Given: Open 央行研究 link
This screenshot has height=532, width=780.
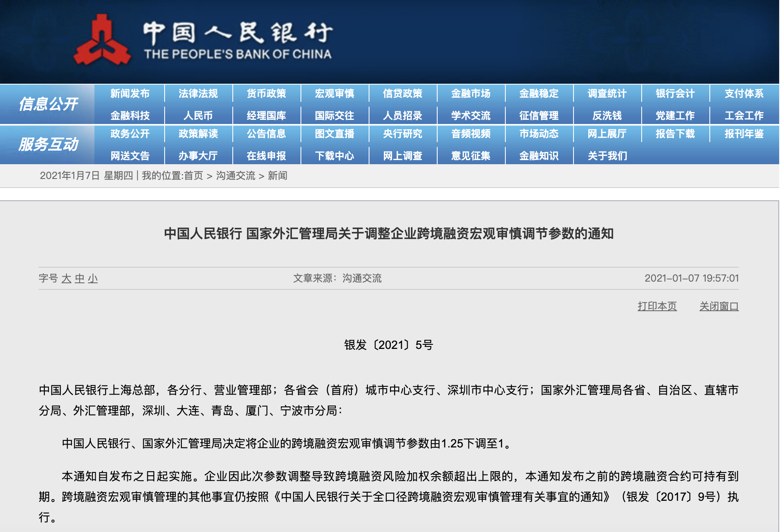Looking at the screenshot, I should pyautogui.click(x=402, y=134).
